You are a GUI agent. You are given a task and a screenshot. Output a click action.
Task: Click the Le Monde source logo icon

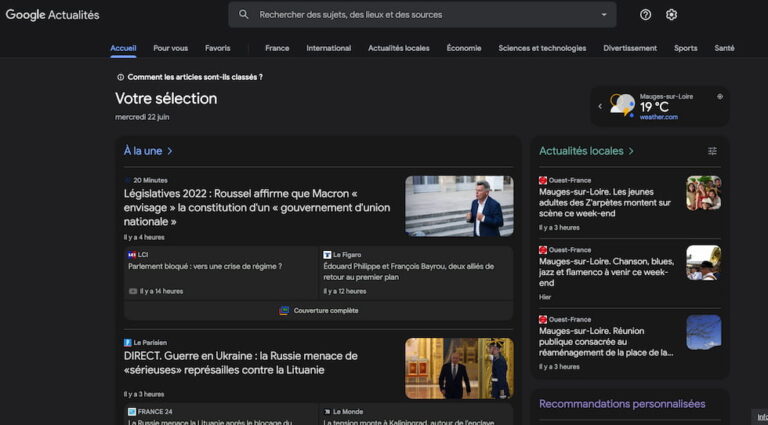[327, 411]
